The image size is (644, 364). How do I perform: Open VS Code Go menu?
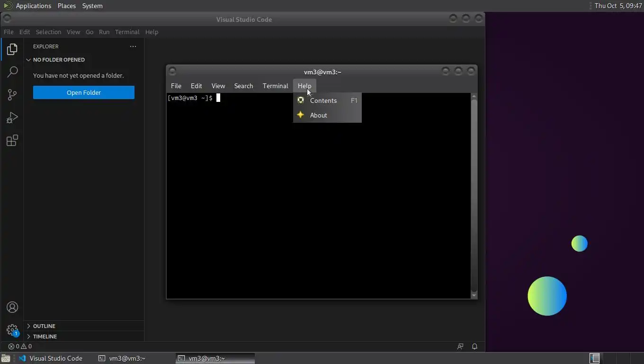[89, 32]
